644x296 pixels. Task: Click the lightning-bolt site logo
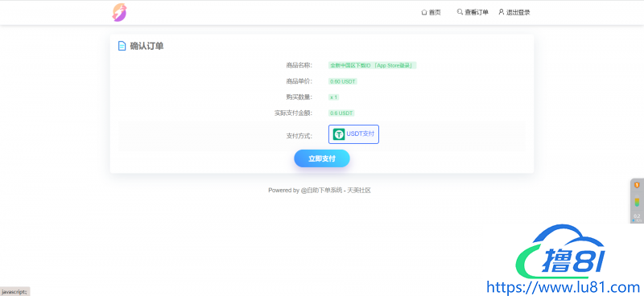(119, 12)
